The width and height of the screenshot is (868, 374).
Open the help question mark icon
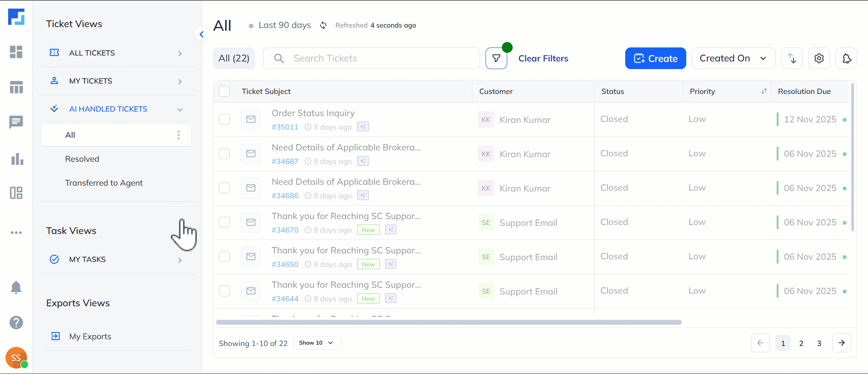(x=16, y=323)
